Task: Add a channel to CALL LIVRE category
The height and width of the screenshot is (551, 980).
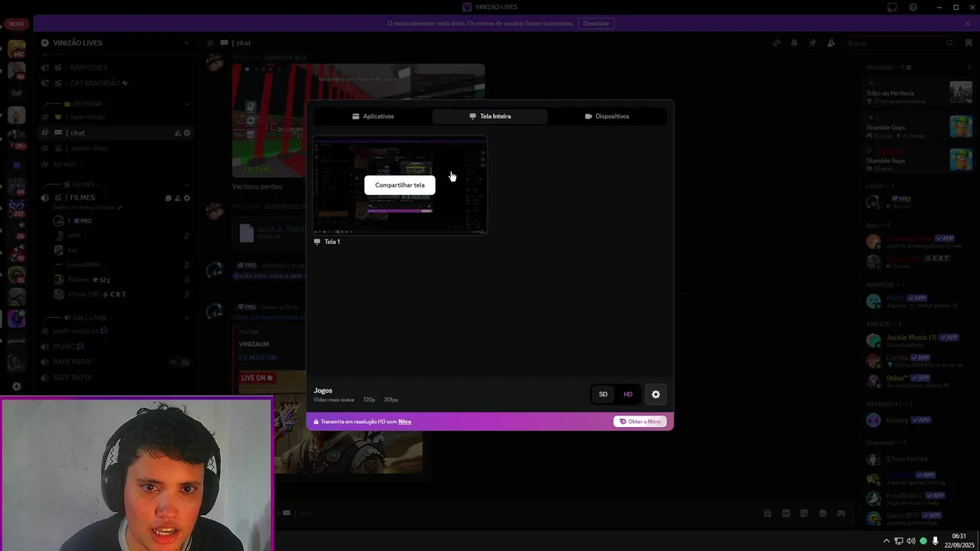Action: click(187, 318)
